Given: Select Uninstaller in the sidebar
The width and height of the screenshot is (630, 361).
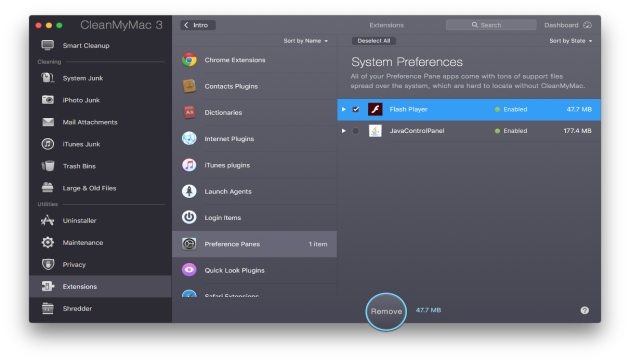Looking at the screenshot, I should pos(100,220).
